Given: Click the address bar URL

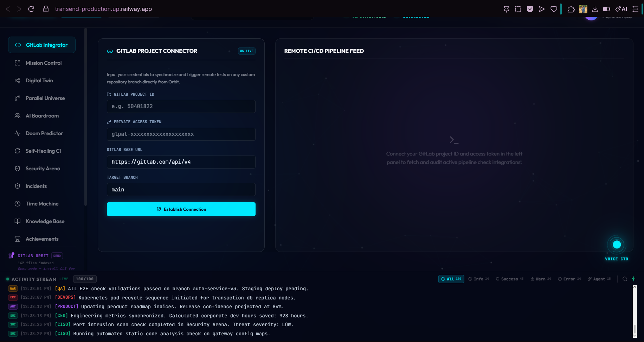Looking at the screenshot, I should point(103,9).
